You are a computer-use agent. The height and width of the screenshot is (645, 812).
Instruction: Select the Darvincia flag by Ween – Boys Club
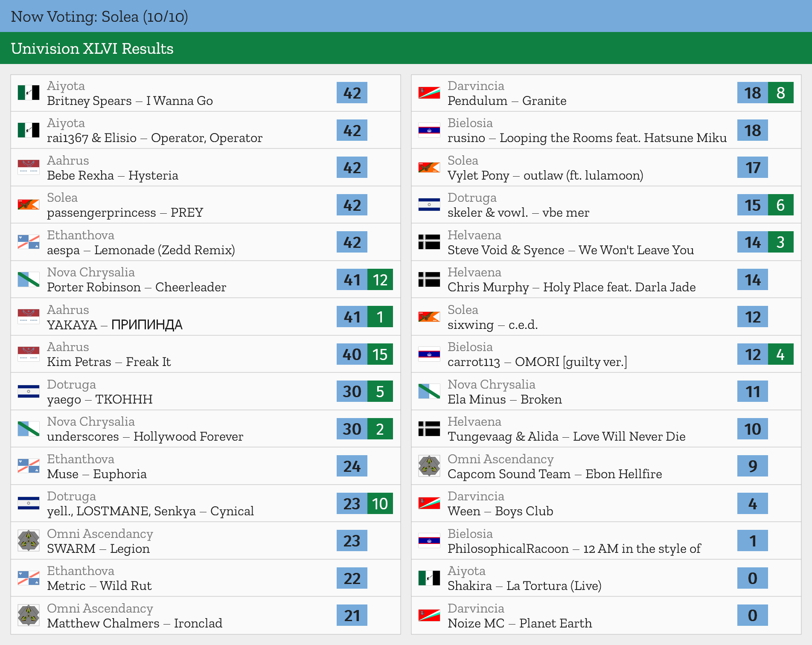click(x=429, y=503)
